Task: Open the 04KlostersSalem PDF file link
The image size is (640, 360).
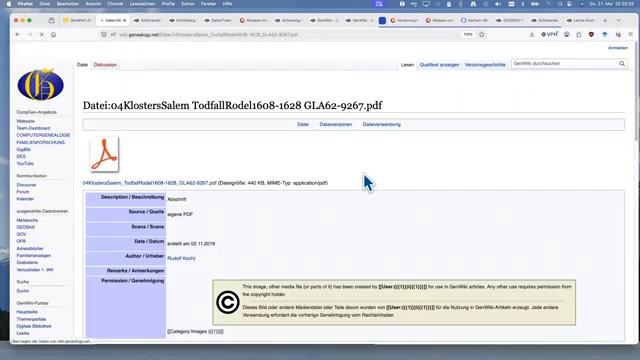Action: (x=149, y=183)
